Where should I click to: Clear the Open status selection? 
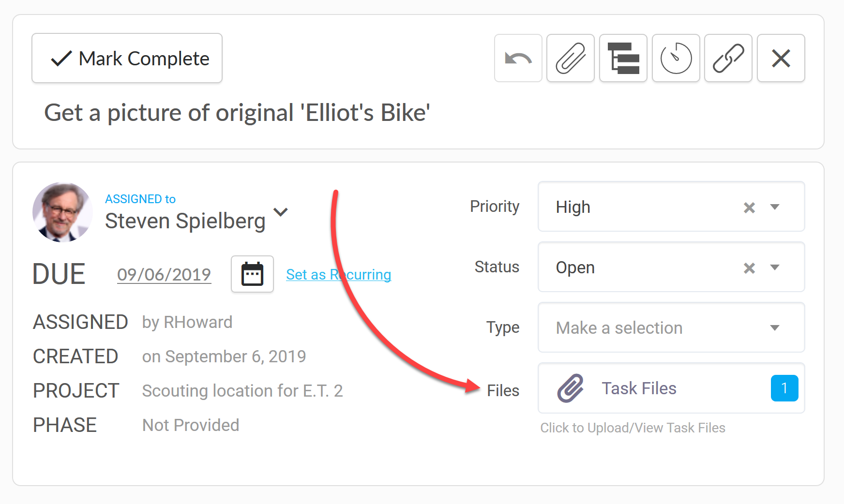click(x=749, y=268)
